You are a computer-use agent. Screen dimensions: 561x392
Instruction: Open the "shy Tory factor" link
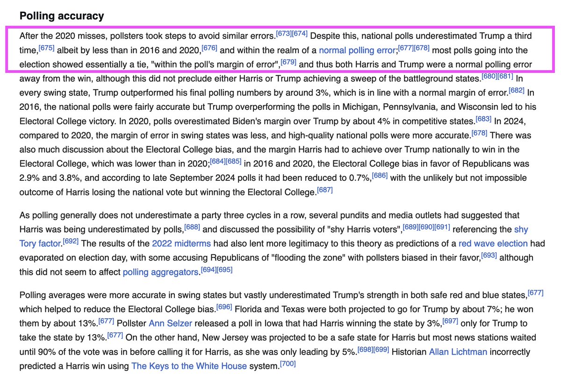[x=521, y=230]
